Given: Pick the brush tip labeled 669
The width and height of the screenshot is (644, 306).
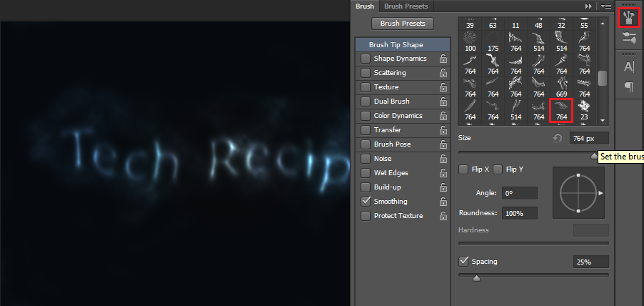Looking at the screenshot, I should [561, 87].
